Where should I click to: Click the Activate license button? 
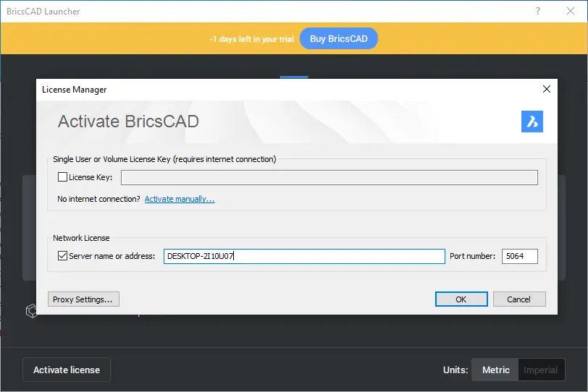click(67, 370)
